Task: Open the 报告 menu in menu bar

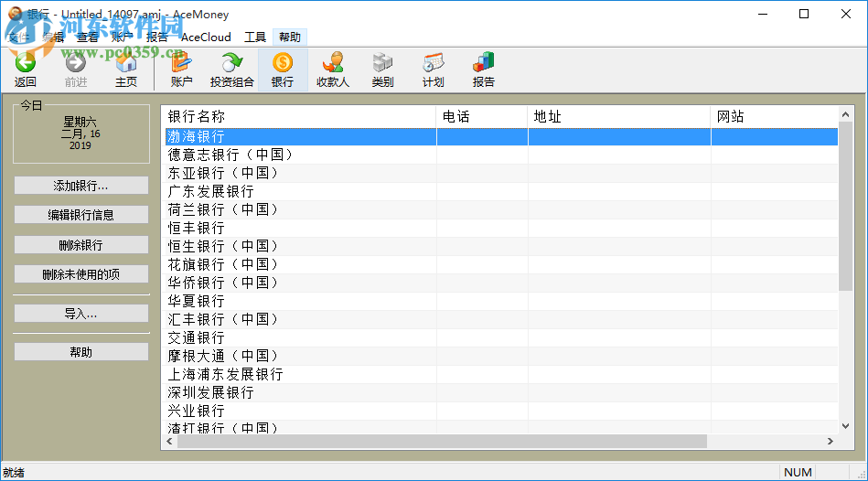Action: [156, 37]
